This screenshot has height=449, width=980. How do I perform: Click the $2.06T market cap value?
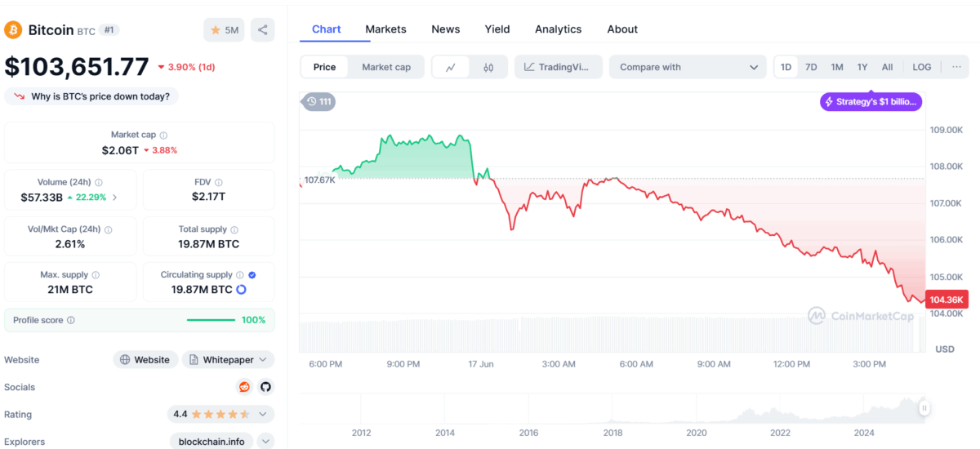coord(120,150)
